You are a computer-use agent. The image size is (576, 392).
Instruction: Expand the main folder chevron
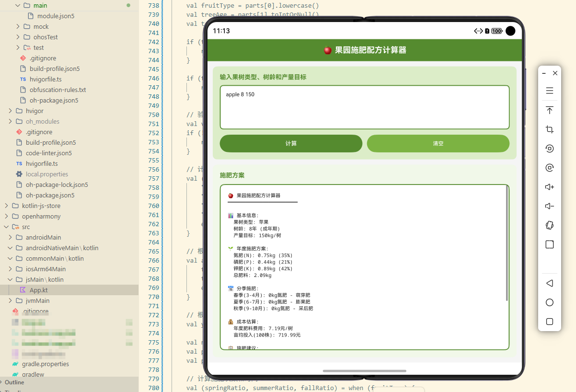[x=18, y=5]
